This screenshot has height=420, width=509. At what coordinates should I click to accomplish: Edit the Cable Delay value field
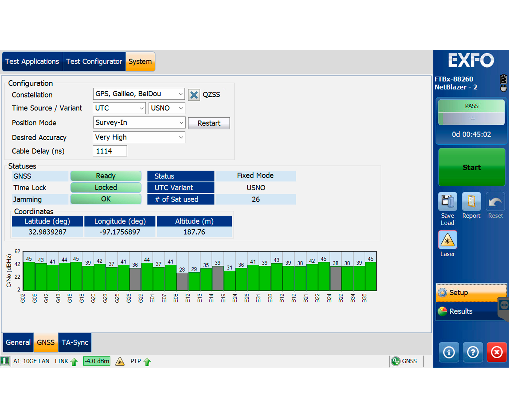pyautogui.click(x=110, y=151)
